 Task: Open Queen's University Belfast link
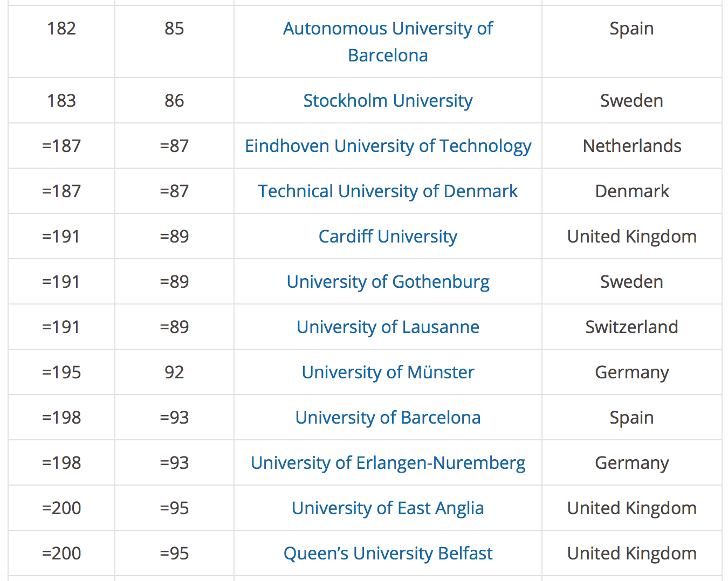388,554
